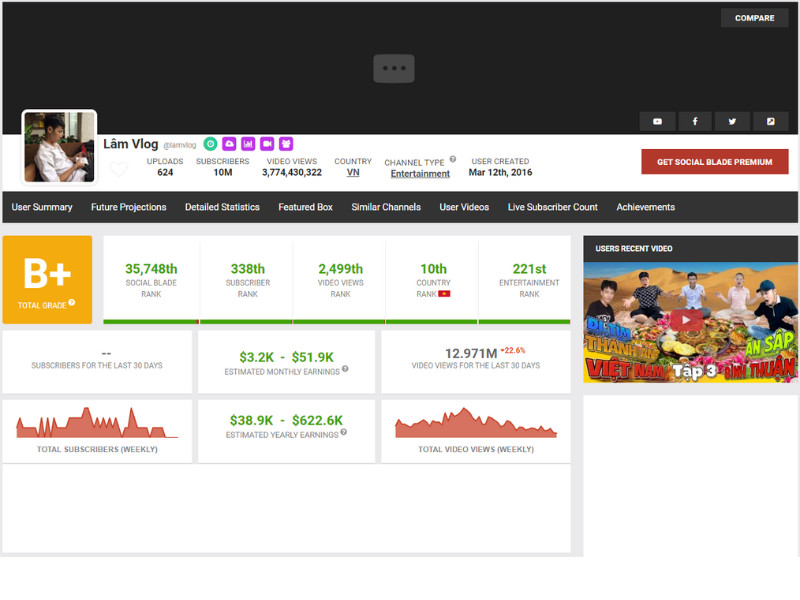
Task: Click the purple video camera badge icon
Action: tap(267, 144)
